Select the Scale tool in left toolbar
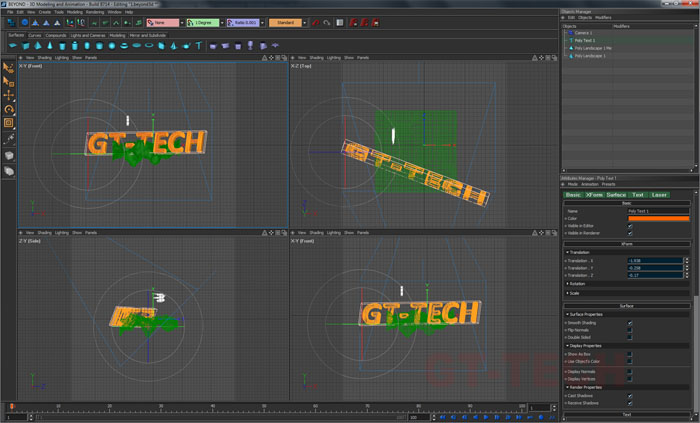 tap(8, 123)
